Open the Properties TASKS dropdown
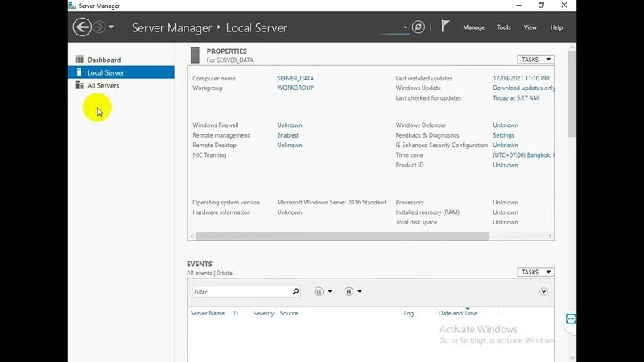Image resolution: width=644 pixels, height=362 pixels. point(535,59)
